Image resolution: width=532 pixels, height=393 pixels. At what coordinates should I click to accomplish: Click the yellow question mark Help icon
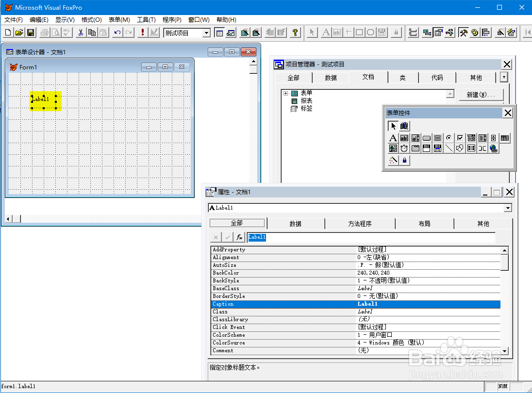pyautogui.click(x=295, y=33)
